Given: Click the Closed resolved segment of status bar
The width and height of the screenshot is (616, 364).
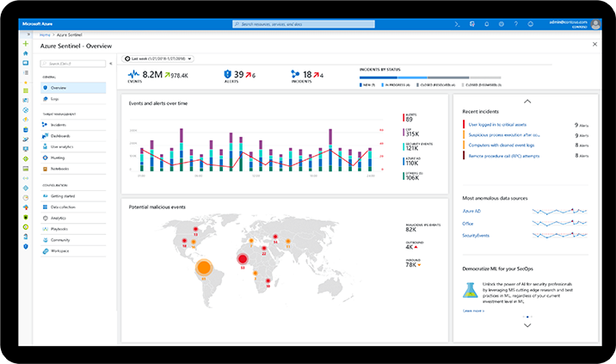Looking at the screenshot, I should pos(448,77).
